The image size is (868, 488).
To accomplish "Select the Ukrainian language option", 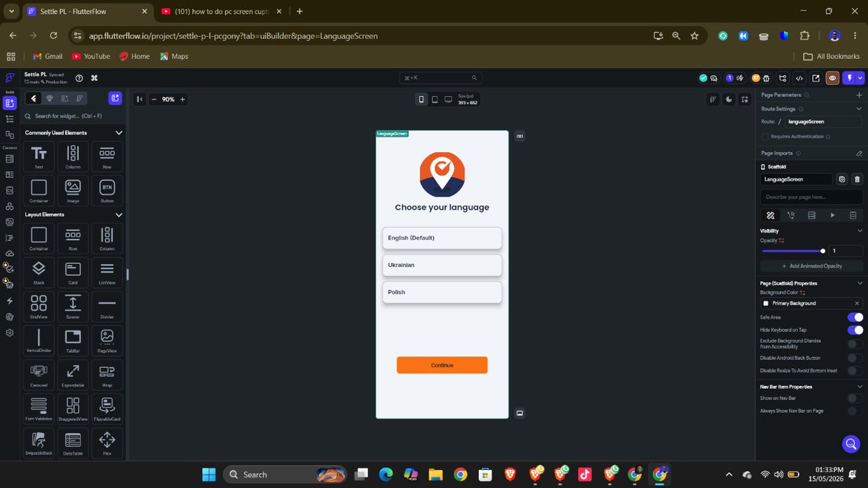I will tap(442, 265).
